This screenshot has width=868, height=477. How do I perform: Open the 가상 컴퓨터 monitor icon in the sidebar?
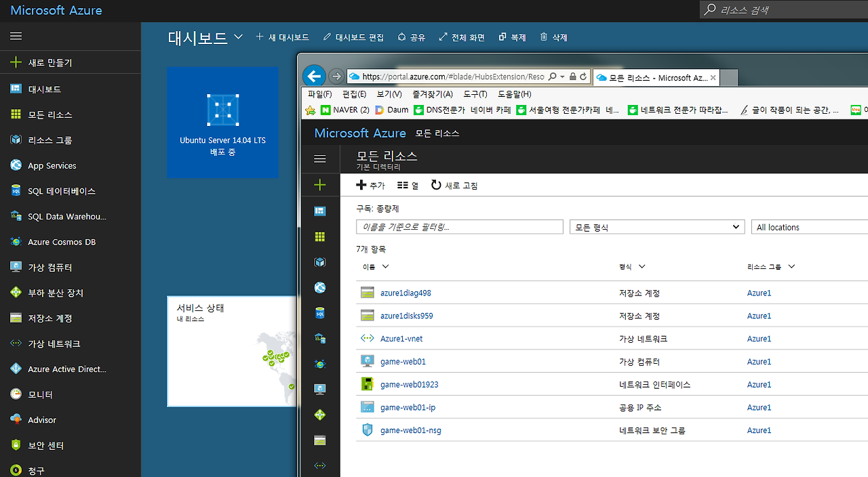pyautogui.click(x=16, y=267)
